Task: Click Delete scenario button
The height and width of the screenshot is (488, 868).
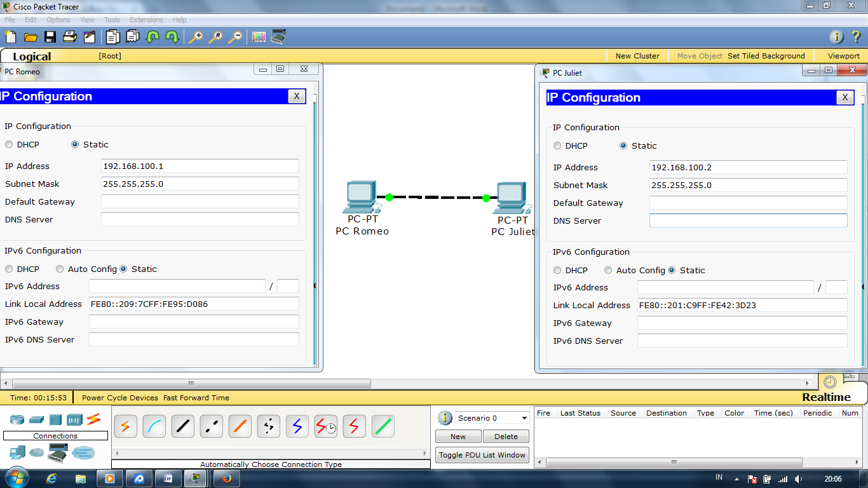Action: tap(506, 437)
